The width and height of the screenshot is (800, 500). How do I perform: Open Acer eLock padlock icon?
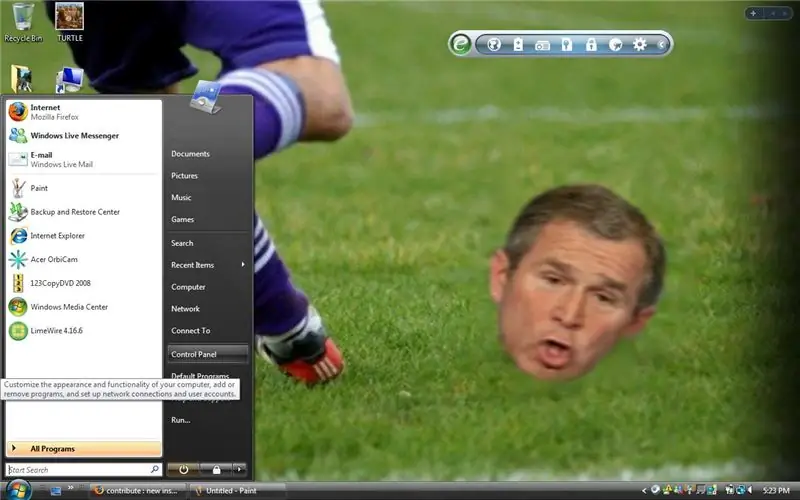(x=591, y=44)
